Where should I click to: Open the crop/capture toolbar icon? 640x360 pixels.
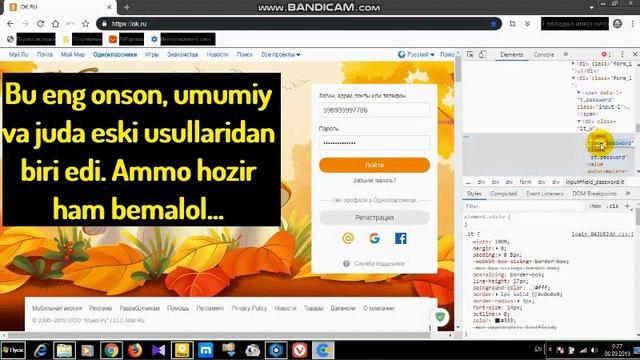512,24
